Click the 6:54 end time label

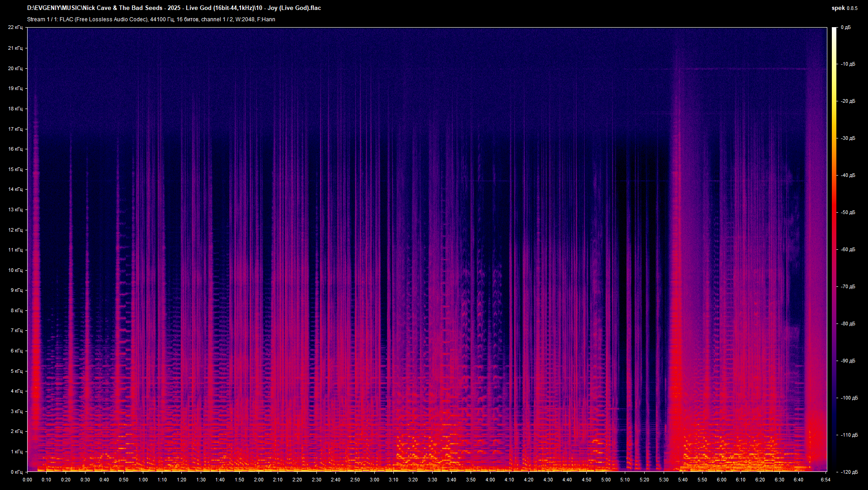[826, 480]
